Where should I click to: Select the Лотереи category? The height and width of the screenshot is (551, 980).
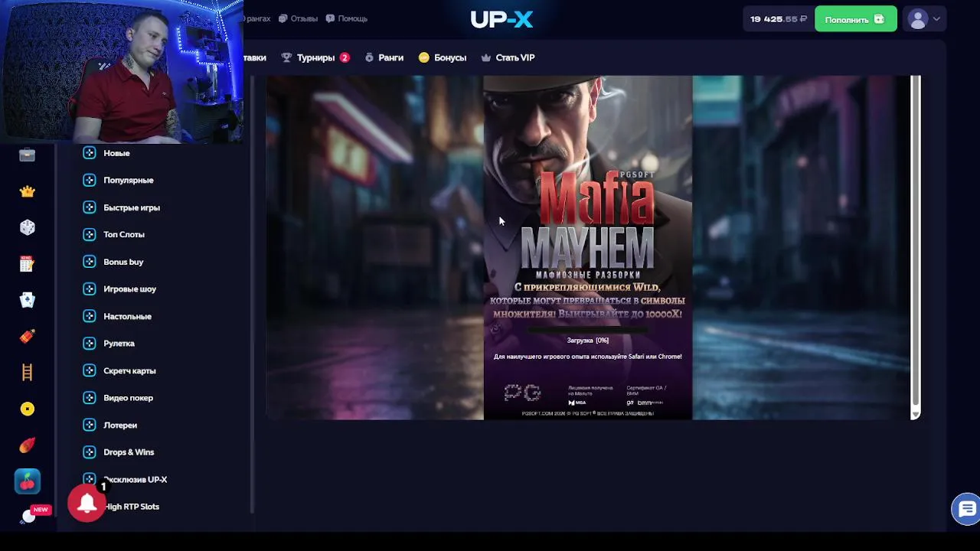120,425
